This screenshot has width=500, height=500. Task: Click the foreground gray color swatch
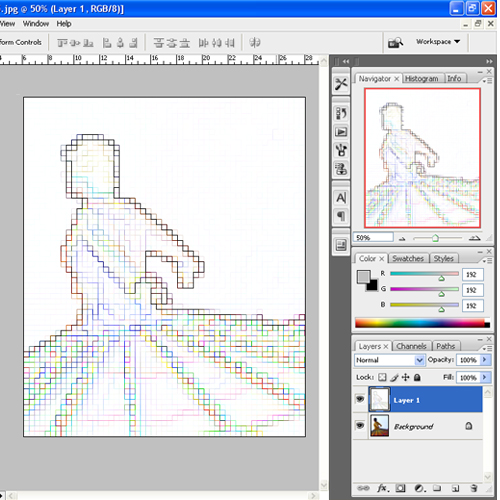tap(363, 277)
